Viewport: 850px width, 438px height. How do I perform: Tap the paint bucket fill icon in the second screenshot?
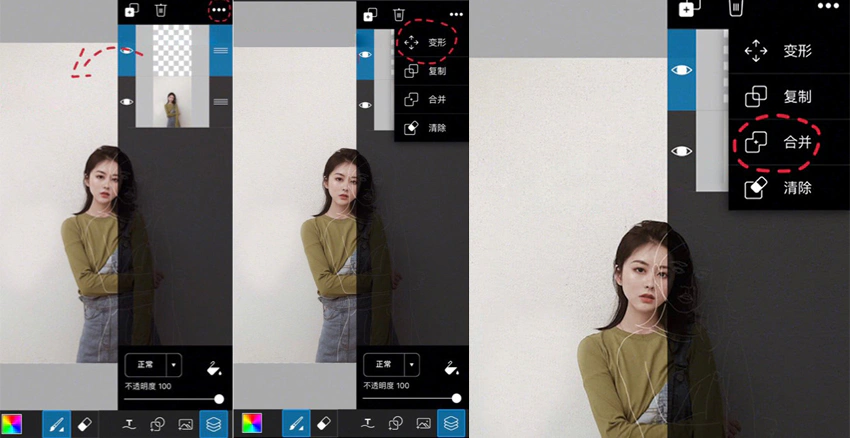(x=452, y=368)
